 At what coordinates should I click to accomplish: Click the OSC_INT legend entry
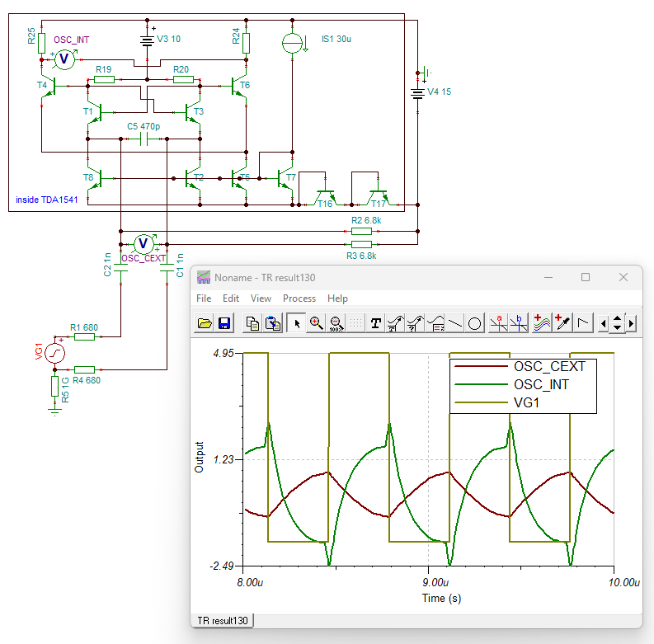(x=512, y=384)
